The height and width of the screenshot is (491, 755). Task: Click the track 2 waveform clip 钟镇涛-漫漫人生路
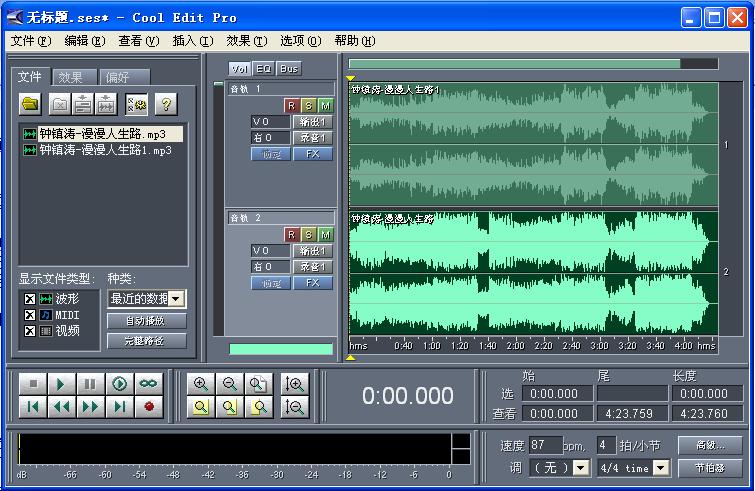pos(534,272)
